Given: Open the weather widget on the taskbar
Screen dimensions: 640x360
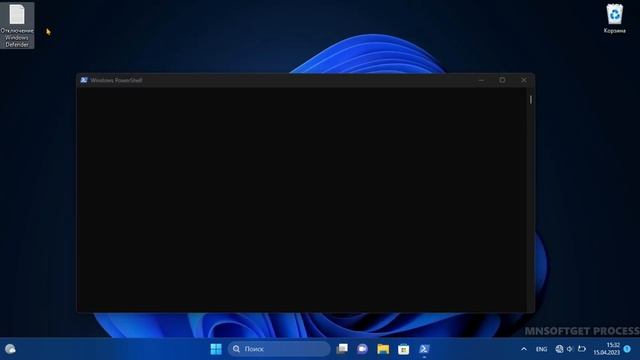Looking at the screenshot, I should (x=10, y=349).
